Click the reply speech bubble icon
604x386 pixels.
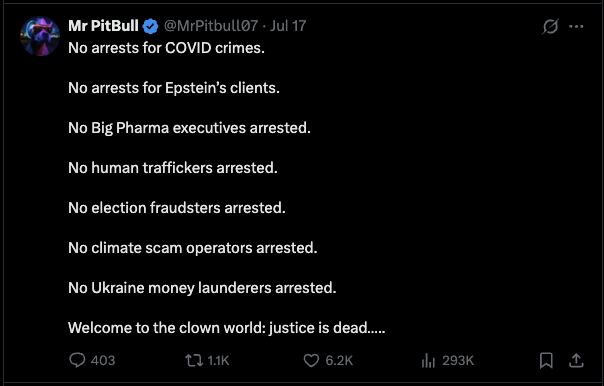point(77,361)
